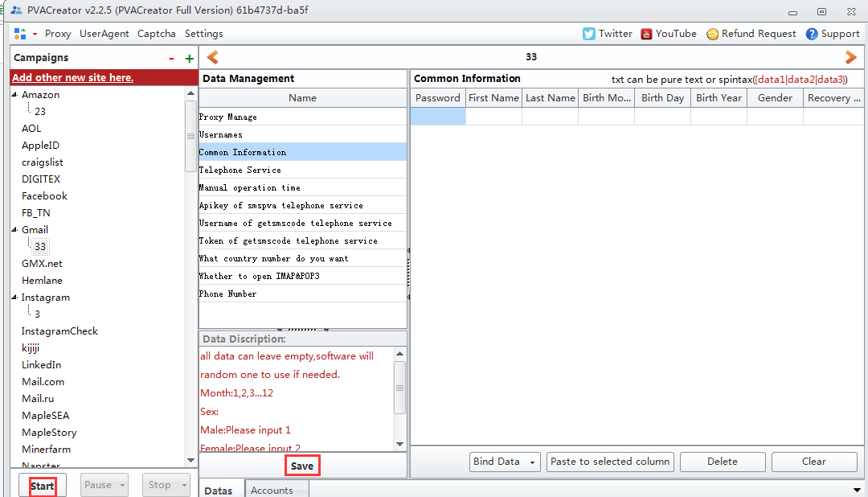868x497 pixels.
Task: Switch to the Accounts tab
Action: (x=272, y=490)
